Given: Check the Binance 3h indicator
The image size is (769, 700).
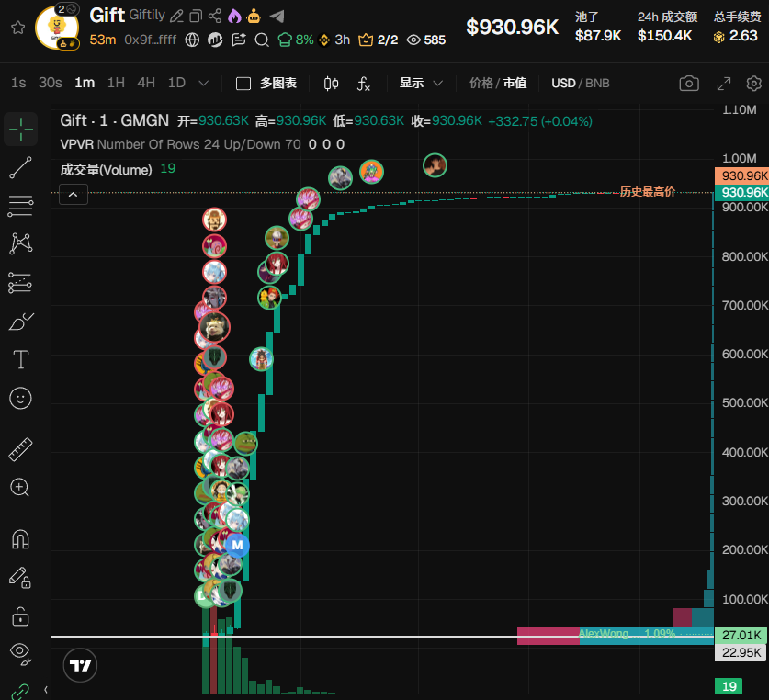Looking at the screenshot, I should [334, 40].
